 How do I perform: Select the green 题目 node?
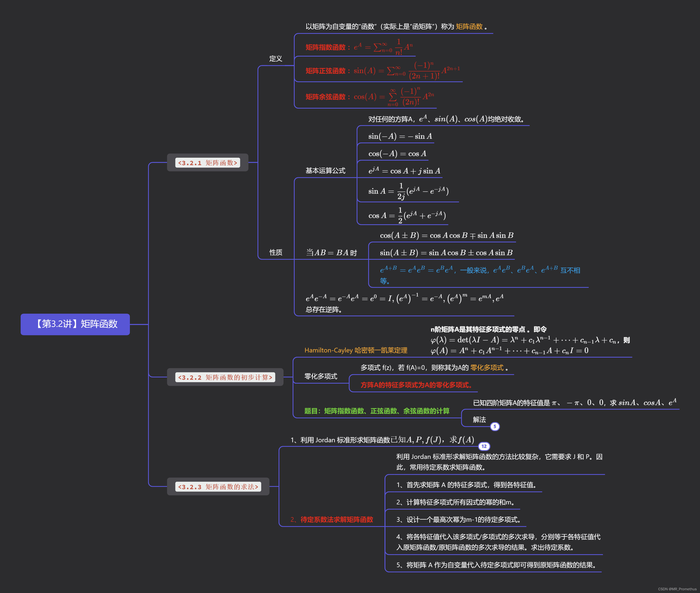coord(377,411)
